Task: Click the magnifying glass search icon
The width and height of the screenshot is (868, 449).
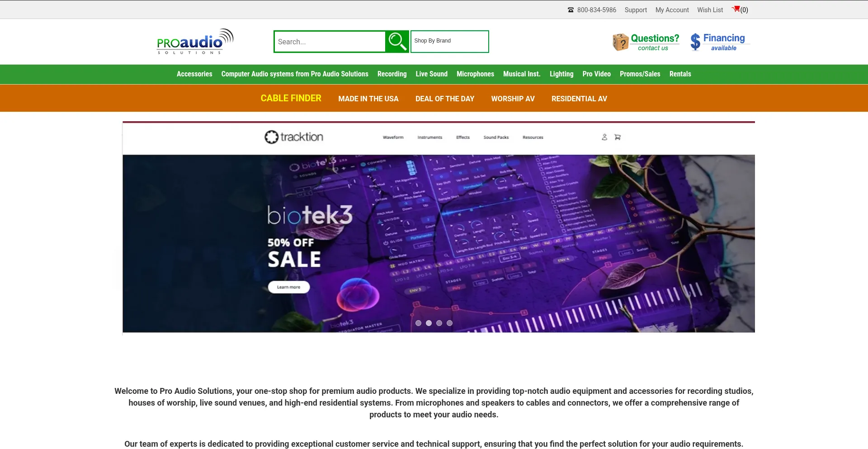Action: click(397, 42)
